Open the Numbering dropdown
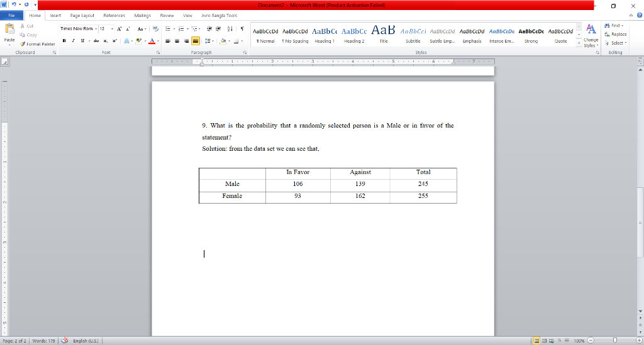The width and height of the screenshot is (644, 345). [187, 29]
